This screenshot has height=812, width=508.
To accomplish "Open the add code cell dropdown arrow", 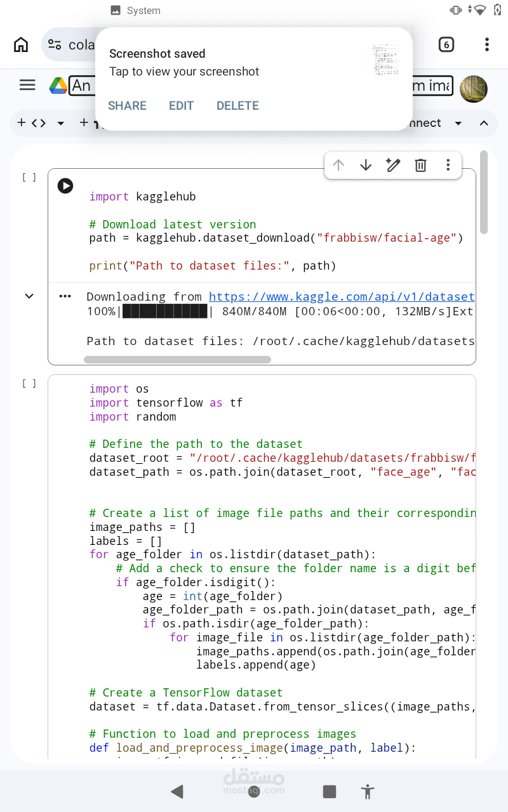I will pyautogui.click(x=61, y=123).
